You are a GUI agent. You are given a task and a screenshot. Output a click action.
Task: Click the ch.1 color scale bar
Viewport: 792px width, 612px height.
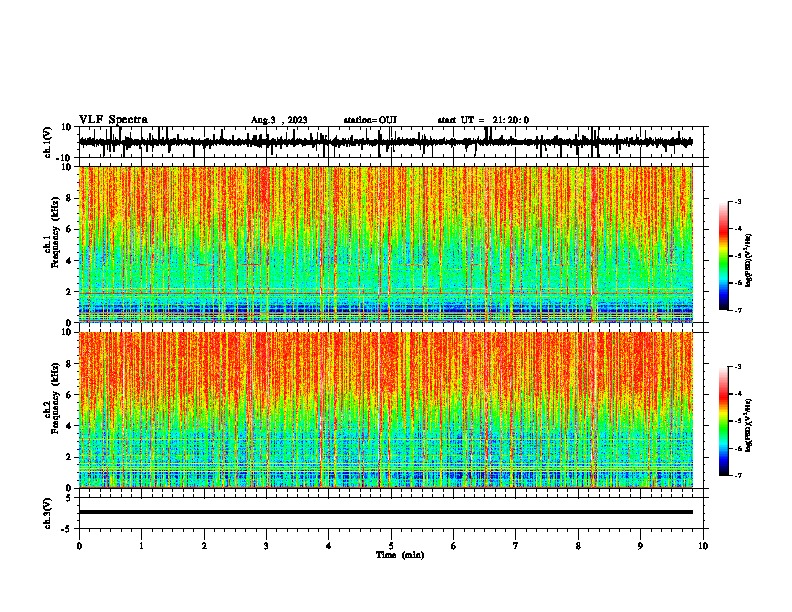(723, 256)
